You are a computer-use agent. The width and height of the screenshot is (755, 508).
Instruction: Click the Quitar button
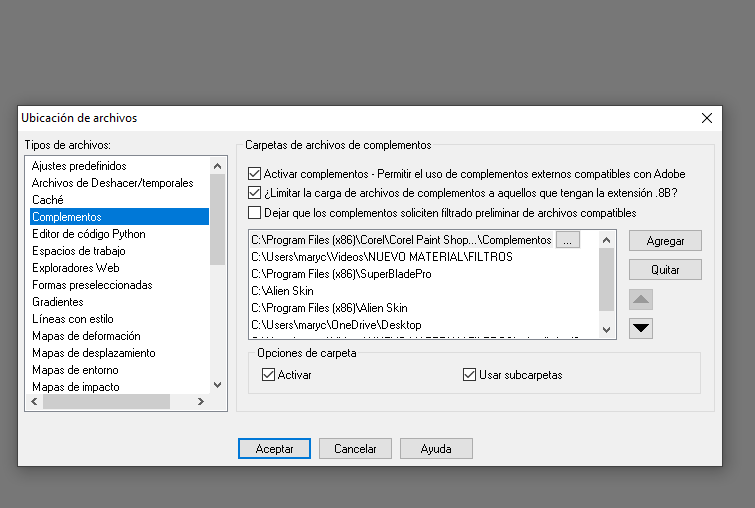[665, 270]
